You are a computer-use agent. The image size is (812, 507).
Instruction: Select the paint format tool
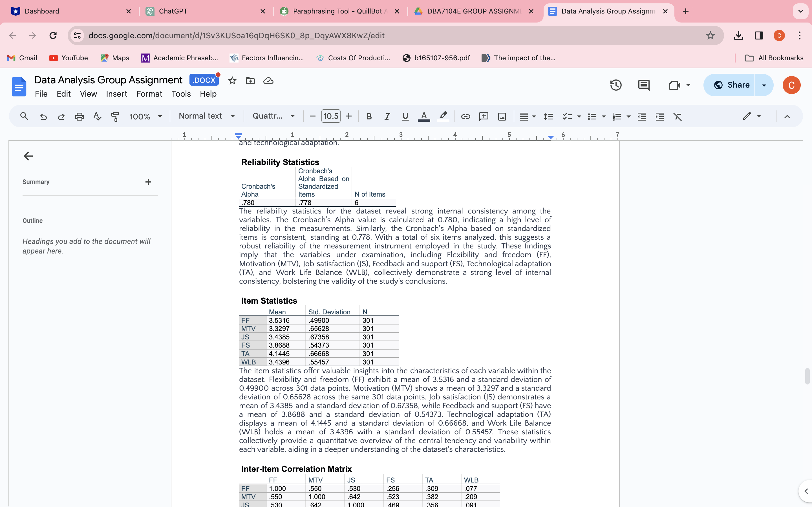click(x=115, y=116)
